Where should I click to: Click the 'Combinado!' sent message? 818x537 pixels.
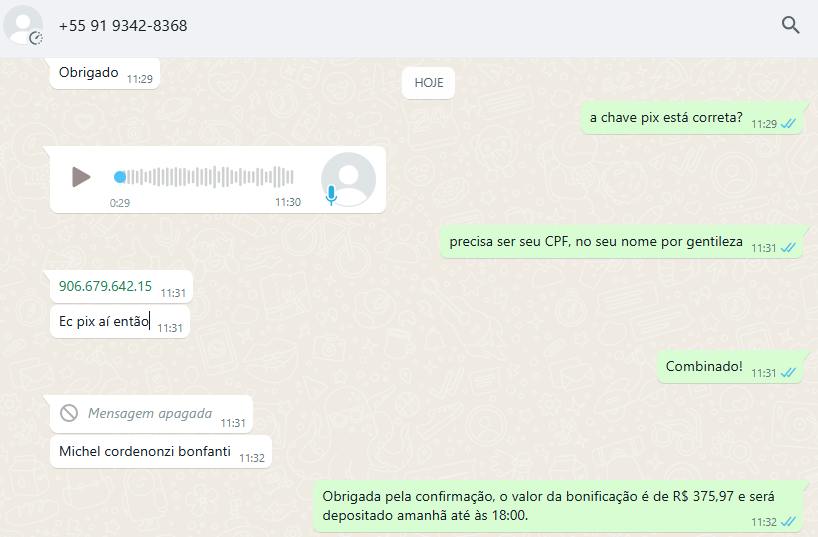click(x=729, y=367)
